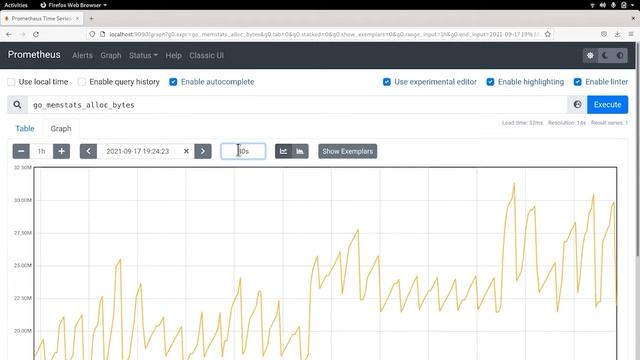The height and width of the screenshot is (360, 640).
Task: Open the system volume indicator
Action: coord(603,5)
